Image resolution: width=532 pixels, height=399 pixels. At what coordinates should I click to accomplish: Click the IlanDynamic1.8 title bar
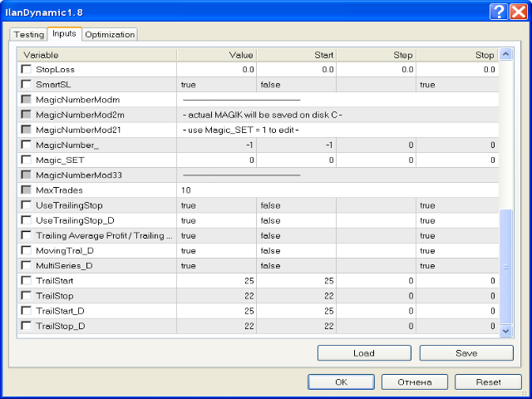[244, 12]
